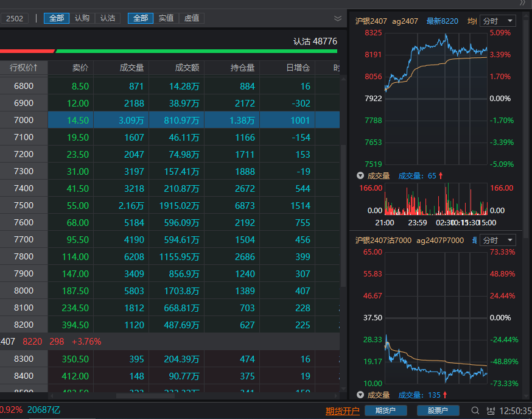Click underlying price row showing 8220 +3.76%
The width and height of the screenshot is (532, 419).
pyautogui.click(x=170, y=341)
